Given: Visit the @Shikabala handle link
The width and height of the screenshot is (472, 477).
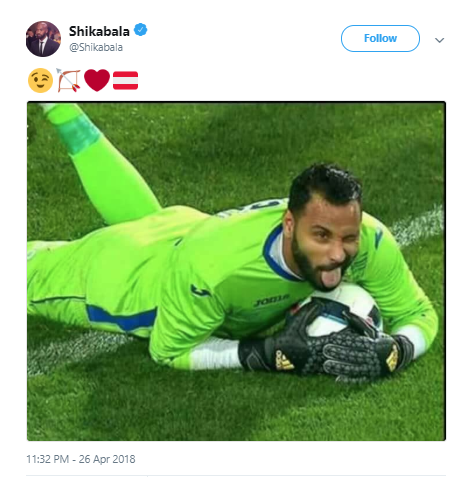Looking at the screenshot, I should 96,47.
